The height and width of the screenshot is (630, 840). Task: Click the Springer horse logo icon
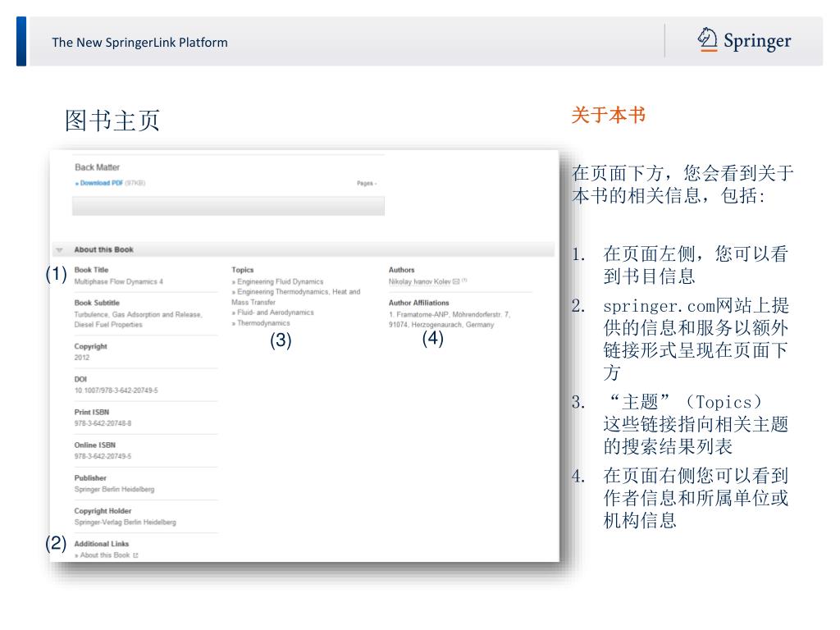707,39
